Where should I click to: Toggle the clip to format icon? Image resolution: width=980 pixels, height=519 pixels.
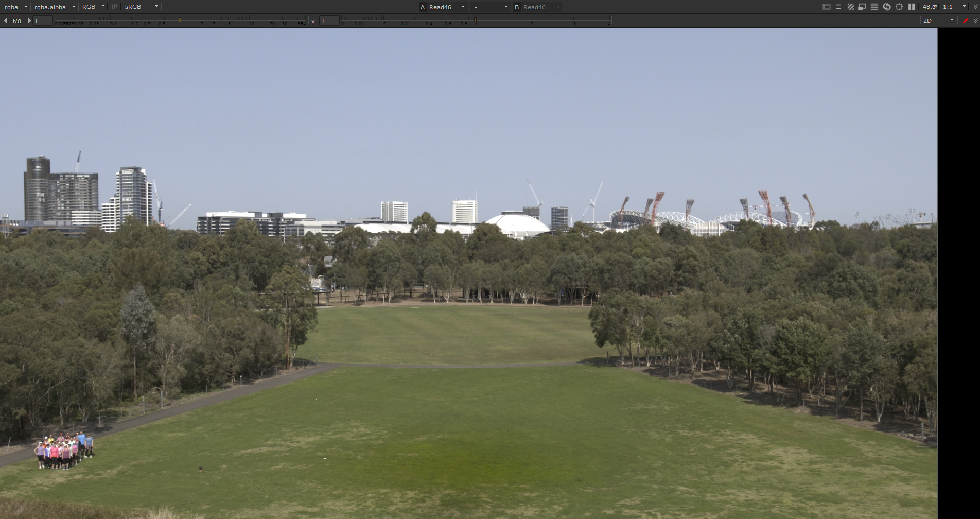point(826,7)
